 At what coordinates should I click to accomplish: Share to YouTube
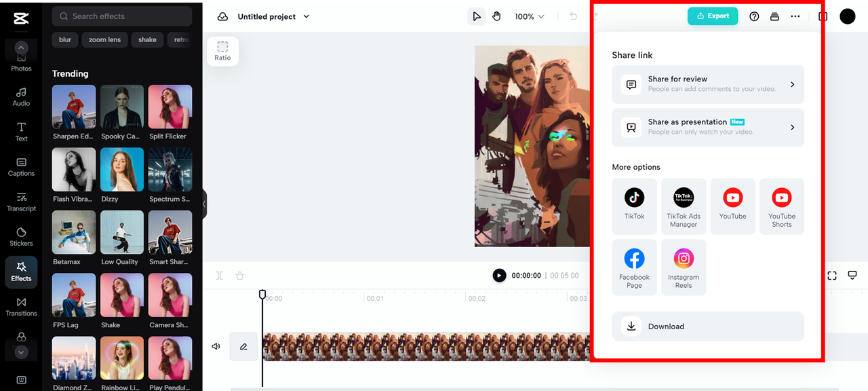(x=733, y=206)
